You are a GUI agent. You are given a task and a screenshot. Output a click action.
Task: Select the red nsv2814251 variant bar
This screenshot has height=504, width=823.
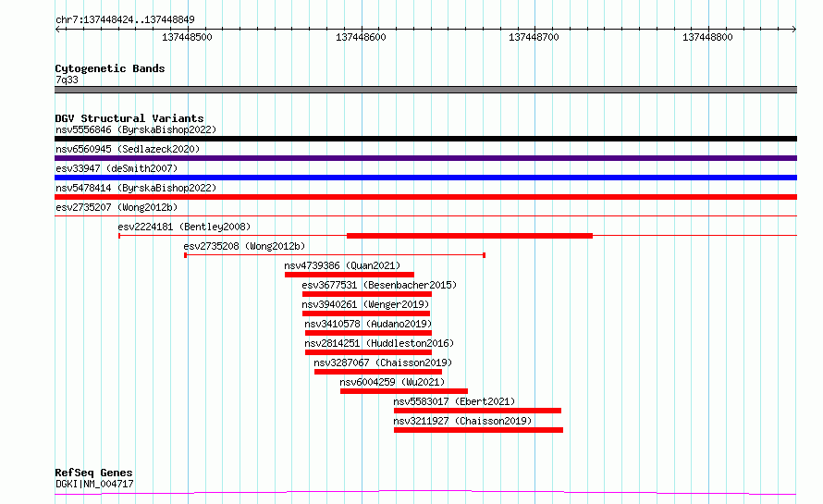[x=368, y=352]
